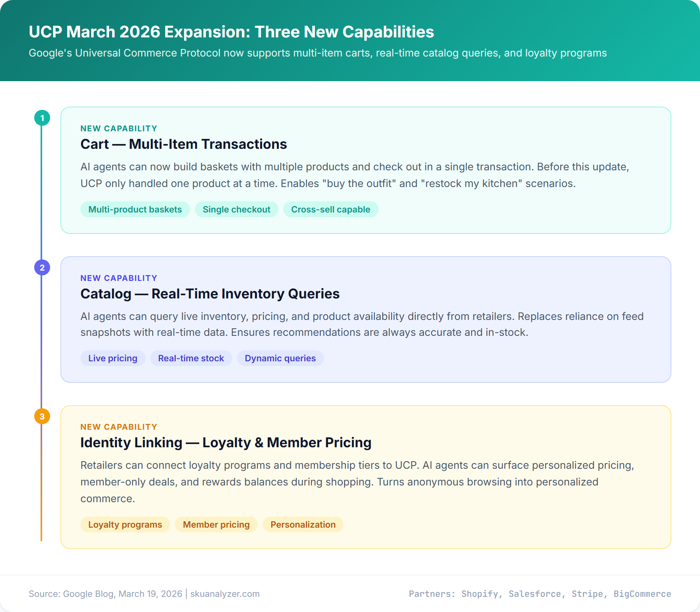700x612 pixels.
Task: Click the Salesforce partner name
Action: click(537, 594)
